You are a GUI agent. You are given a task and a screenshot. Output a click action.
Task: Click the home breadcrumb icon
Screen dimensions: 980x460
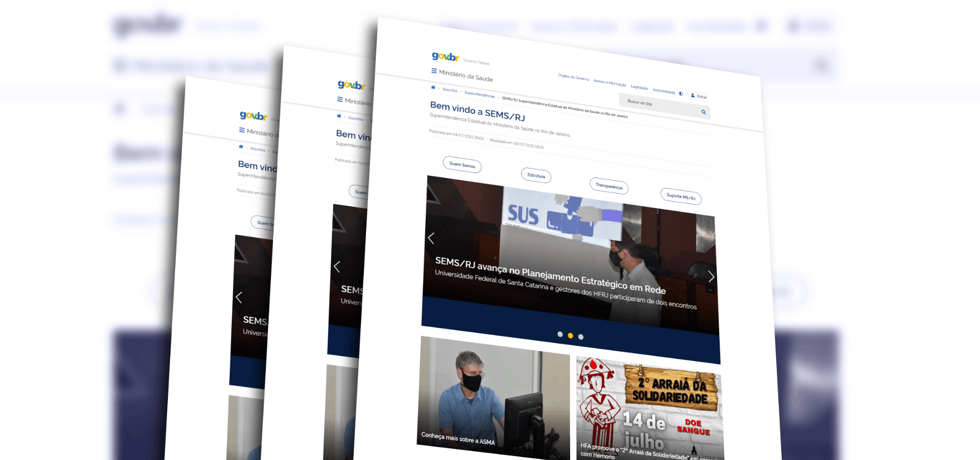pos(432,87)
